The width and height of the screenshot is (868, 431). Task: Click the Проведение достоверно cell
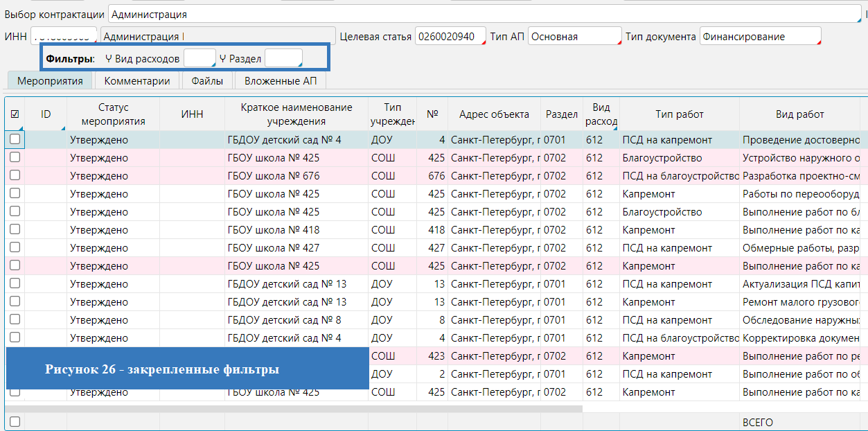pos(800,140)
